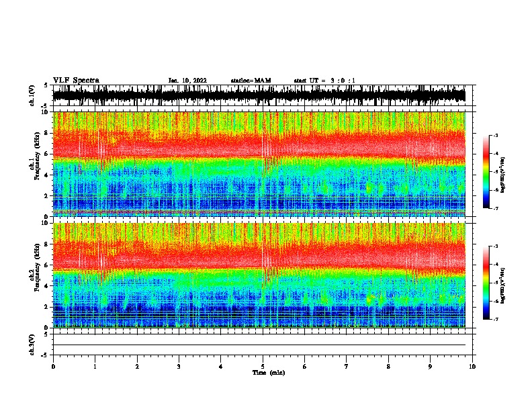Click the "5" tick on ch.1(V) axis

coord(46,85)
